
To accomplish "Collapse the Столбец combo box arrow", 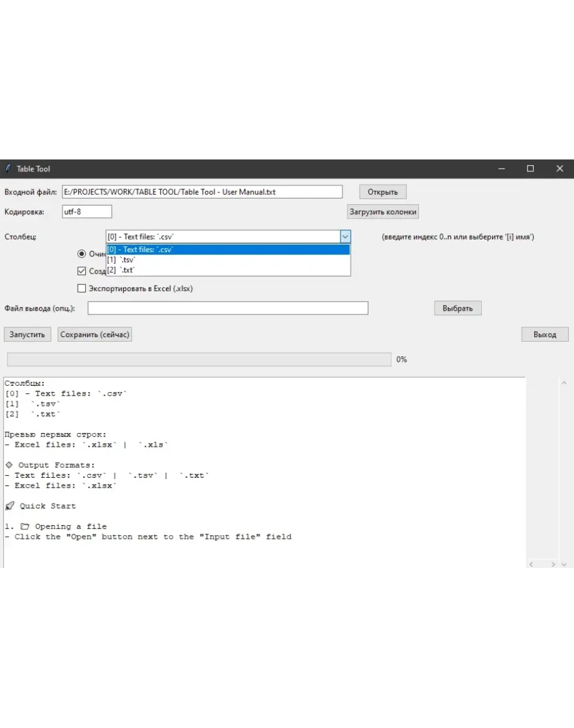I will pos(345,237).
